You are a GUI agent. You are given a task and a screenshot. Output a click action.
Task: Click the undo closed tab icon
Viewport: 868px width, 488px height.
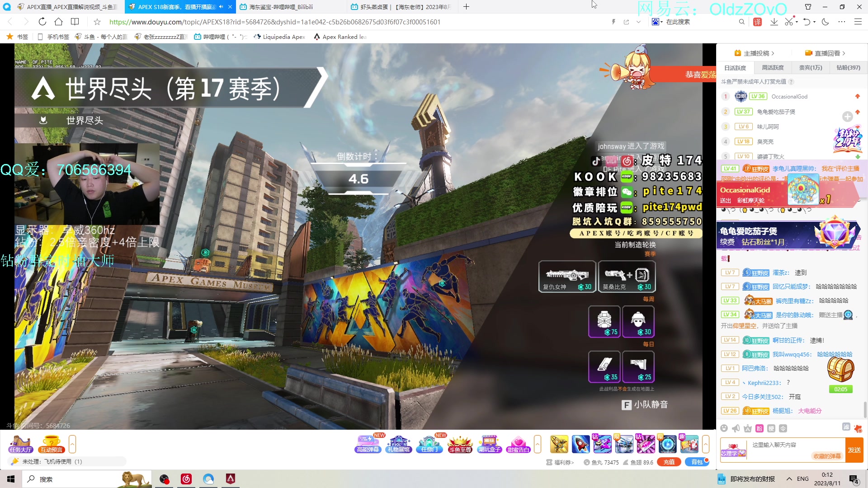coord(807,22)
